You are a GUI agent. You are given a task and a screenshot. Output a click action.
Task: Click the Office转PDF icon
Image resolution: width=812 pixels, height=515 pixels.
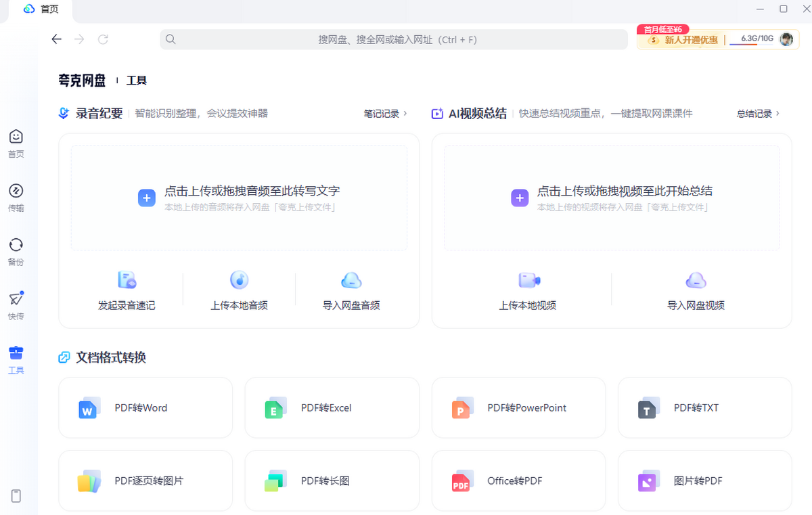pos(462,481)
